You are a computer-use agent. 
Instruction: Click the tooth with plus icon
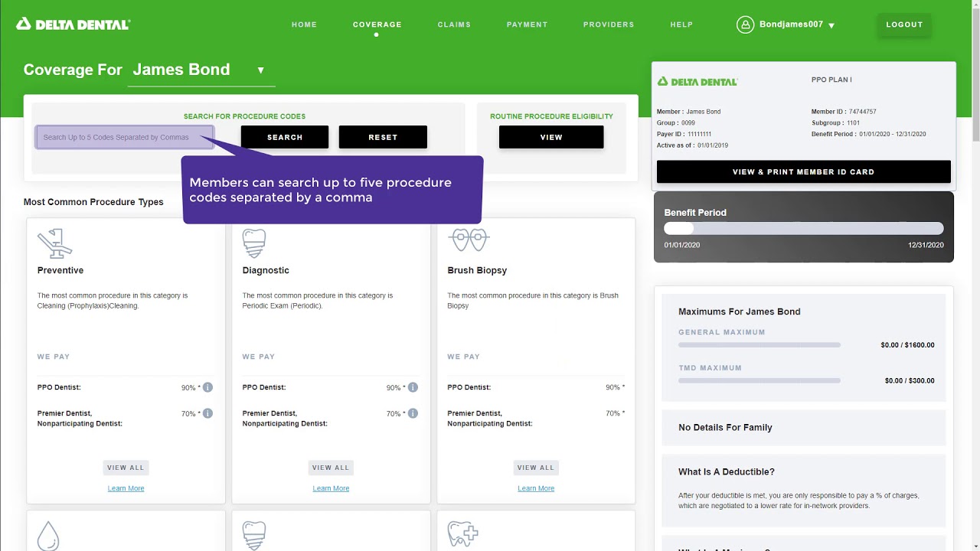point(463,533)
